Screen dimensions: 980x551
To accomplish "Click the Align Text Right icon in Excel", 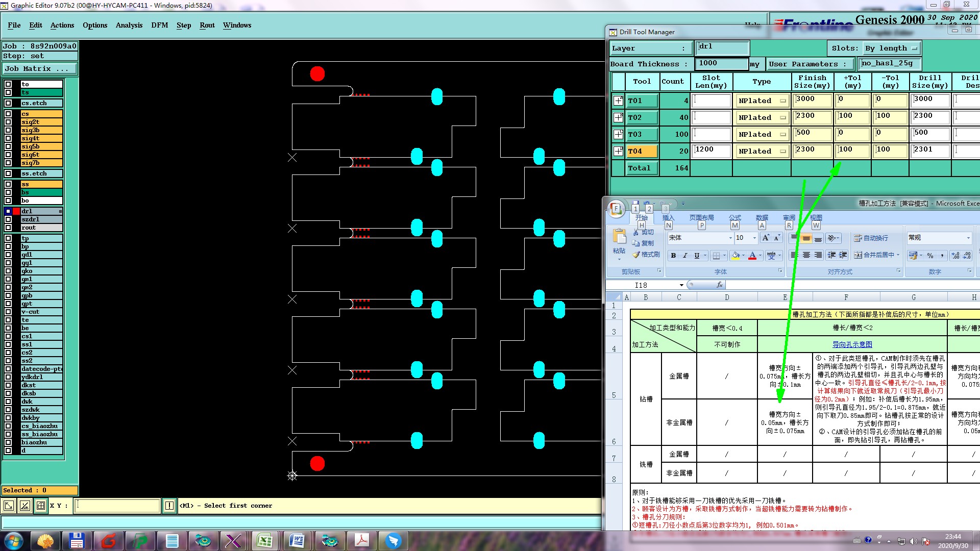I will coord(818,255).
